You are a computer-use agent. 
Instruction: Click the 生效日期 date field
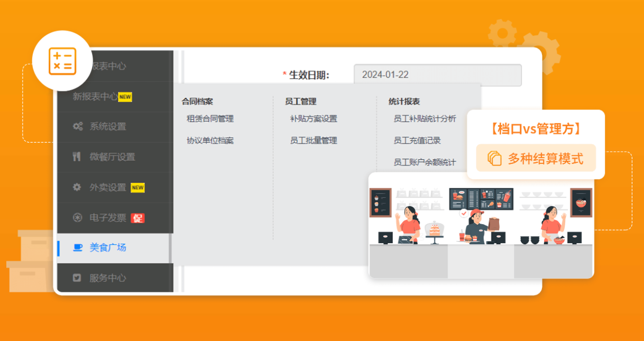pyautogui.click(x=437, y=75)
